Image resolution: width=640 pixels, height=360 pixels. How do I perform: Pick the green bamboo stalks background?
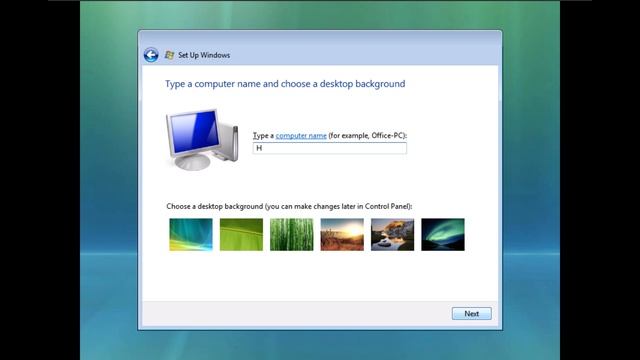point(291,234)
